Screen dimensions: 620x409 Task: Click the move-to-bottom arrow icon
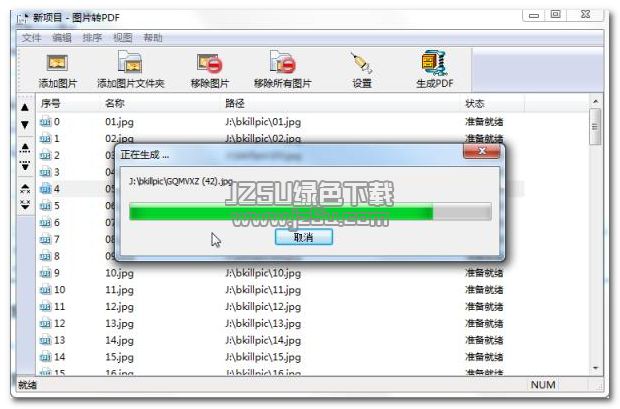(x=25, y=165)
